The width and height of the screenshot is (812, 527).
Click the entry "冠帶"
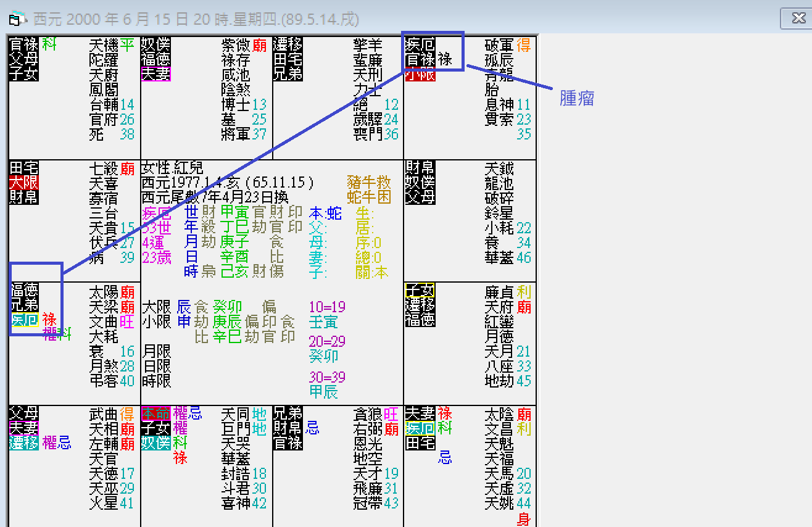[x=368, y=503]
